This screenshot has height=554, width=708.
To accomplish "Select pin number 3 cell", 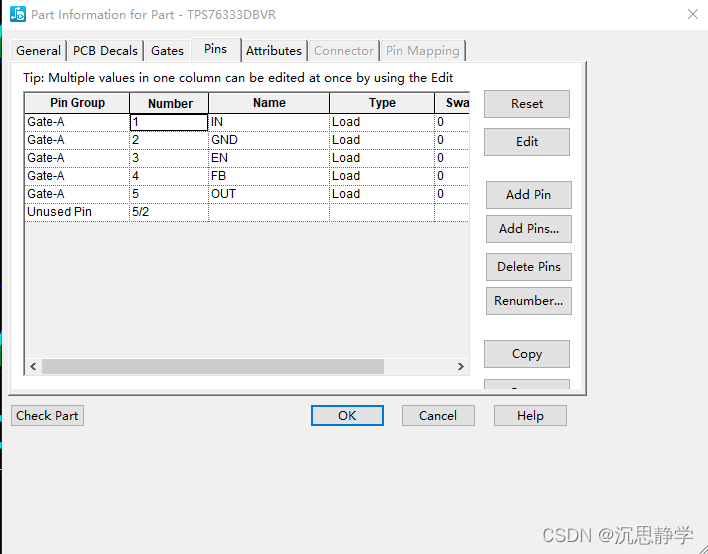I will [x=169, y=158].
